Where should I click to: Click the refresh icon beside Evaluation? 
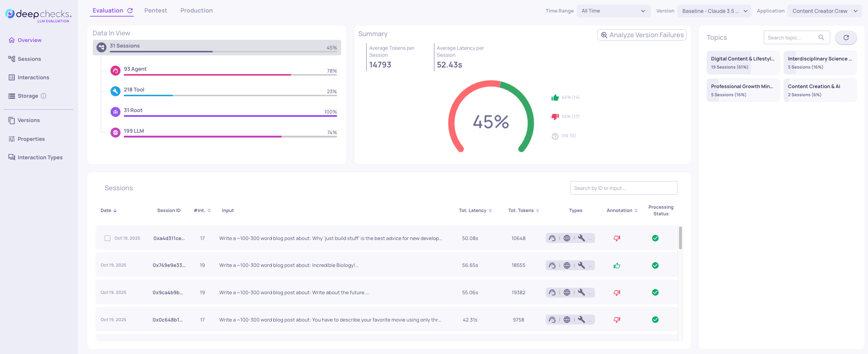point(130,11)
